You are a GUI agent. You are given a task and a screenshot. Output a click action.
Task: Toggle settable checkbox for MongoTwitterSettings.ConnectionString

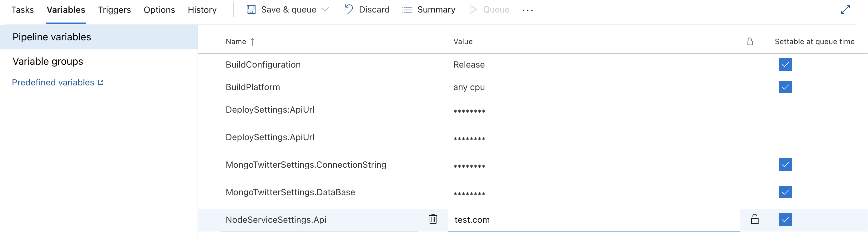[x=785, y=165]
